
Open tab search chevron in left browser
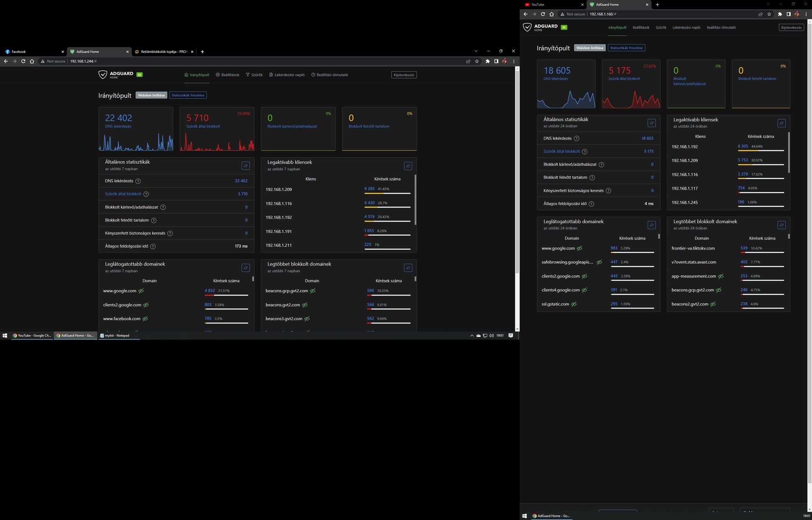click(476, 51)
